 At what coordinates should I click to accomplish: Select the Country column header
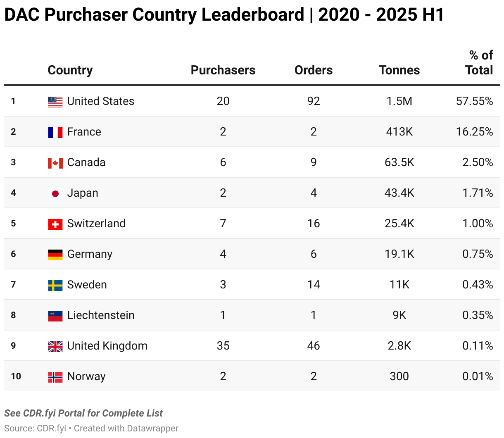tap(70, 70)
